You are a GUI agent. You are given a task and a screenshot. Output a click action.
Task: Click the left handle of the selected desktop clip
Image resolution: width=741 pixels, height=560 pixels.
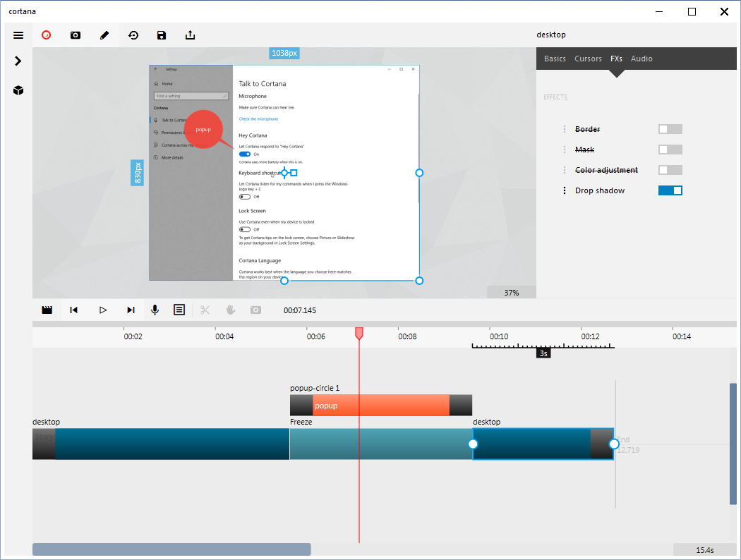473,444
